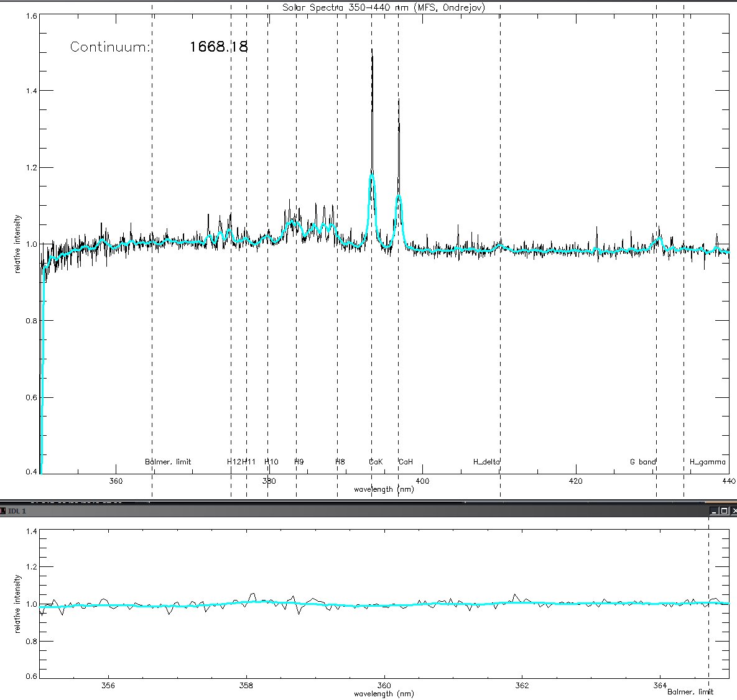
Task: Click the 420 wavelength tick label
Action: coord(576,481)
